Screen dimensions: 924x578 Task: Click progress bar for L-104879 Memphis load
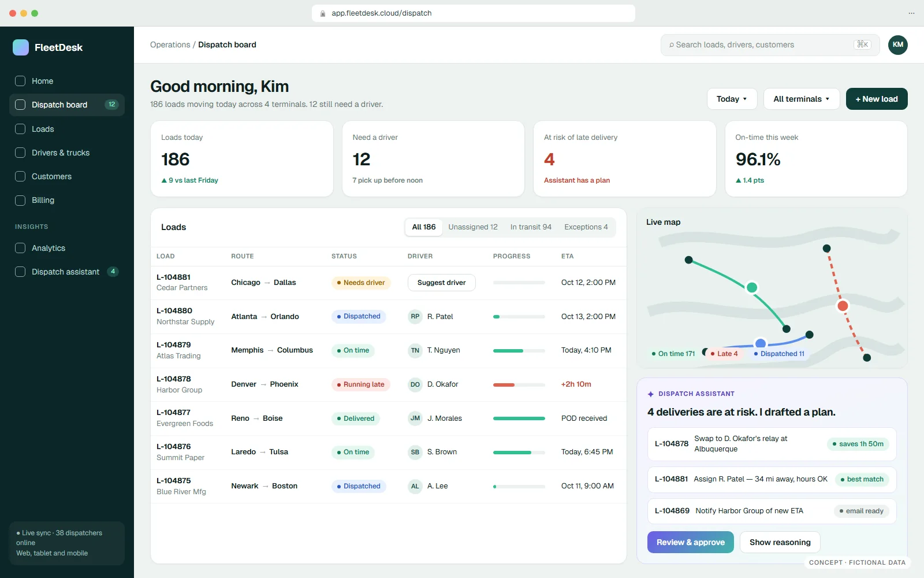[519, 351]
